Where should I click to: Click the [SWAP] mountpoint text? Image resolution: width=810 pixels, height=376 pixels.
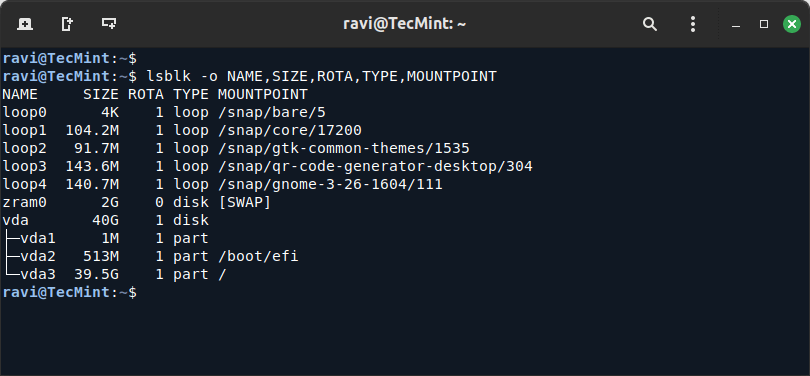[x=245, y=202]
